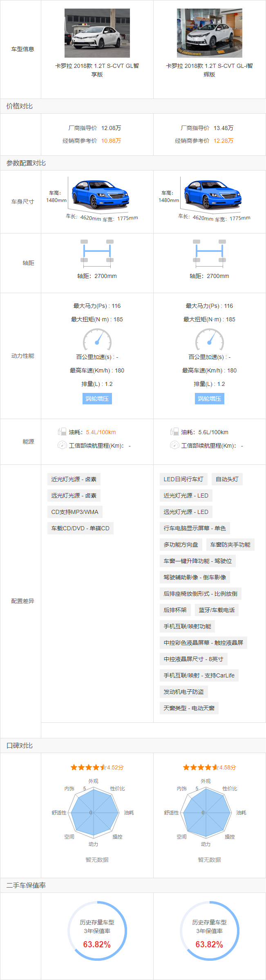Screen dimensions: 266x980
Task: Click 厂商指导价 12.08万 text
Action: point(95,128)
